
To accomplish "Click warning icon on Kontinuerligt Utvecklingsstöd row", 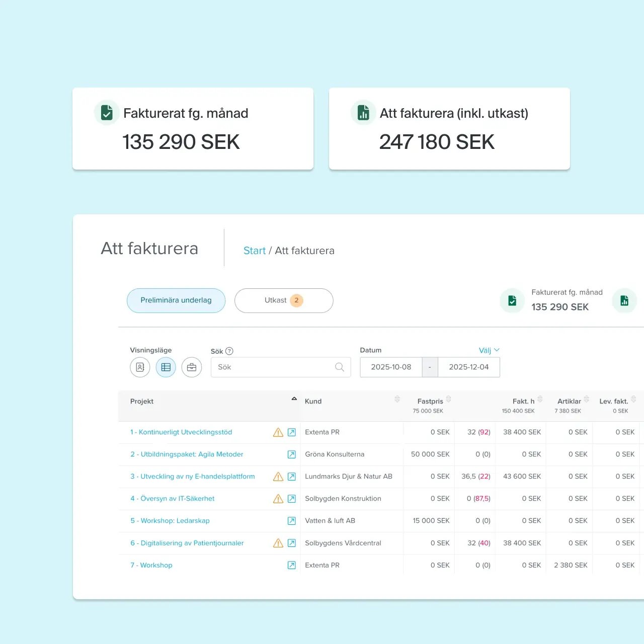I will tap(278, 432).
